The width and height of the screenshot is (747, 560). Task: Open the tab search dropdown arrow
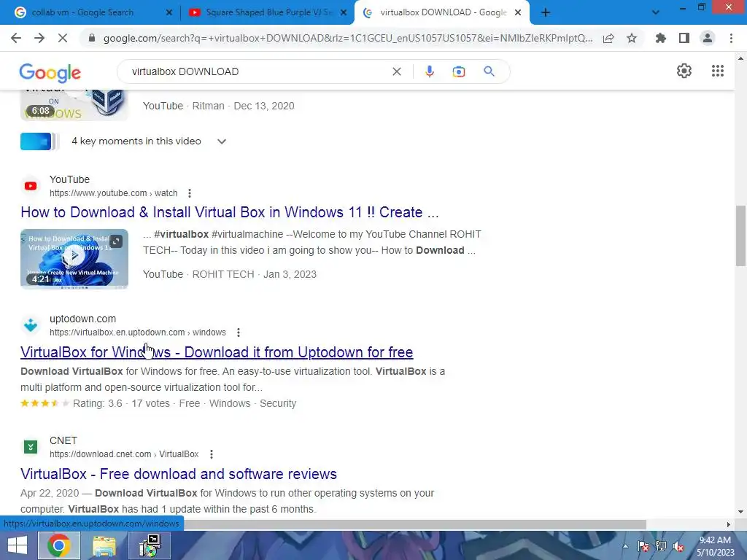pyautogui.click(x=656, y=13)
